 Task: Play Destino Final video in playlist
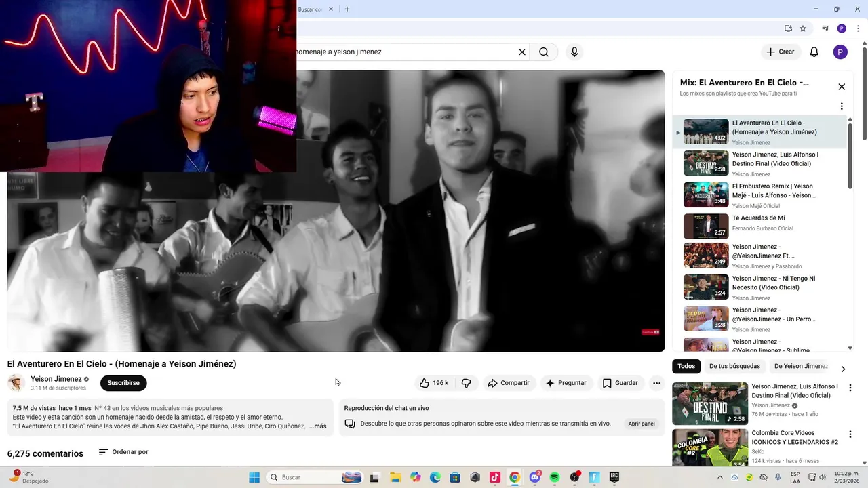759,163
